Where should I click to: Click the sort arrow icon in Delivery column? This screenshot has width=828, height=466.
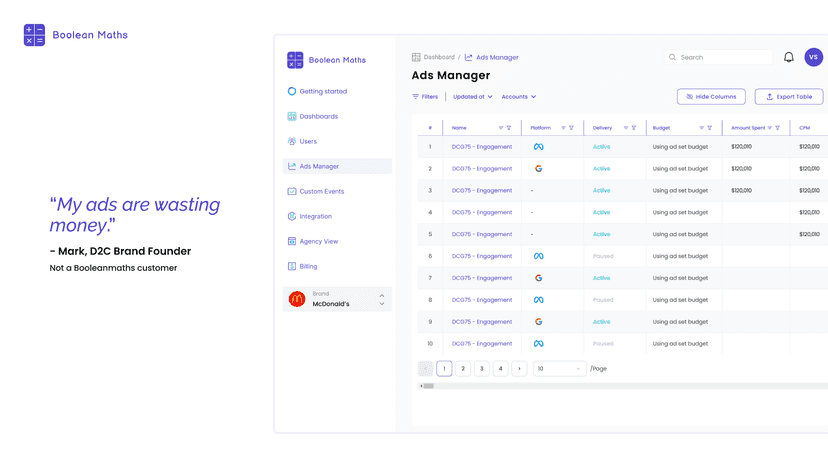pos(625,128)
